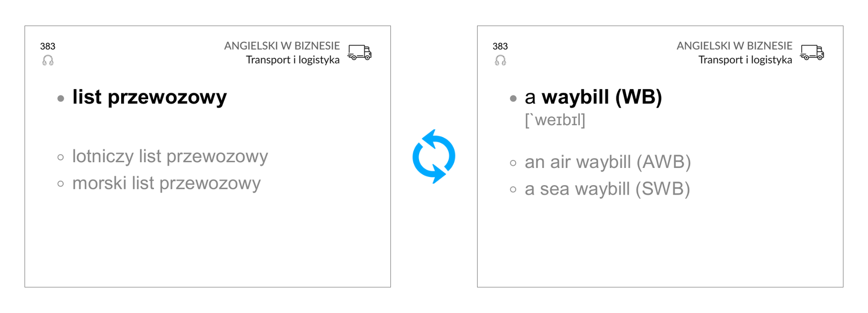Select the bold term 'list przewozowy'
Screen dimensions: 868x313
tap(149, 97)
